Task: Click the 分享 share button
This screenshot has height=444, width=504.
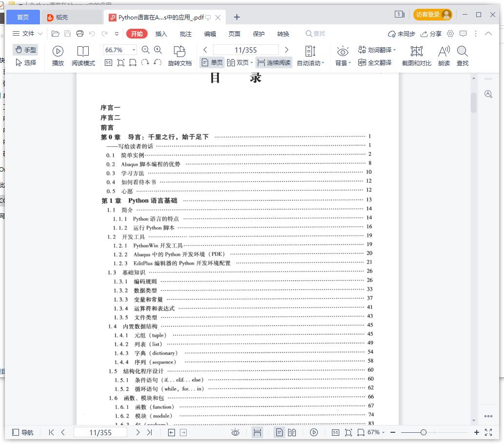Action: pyautogui.click(x=431, y=34)
